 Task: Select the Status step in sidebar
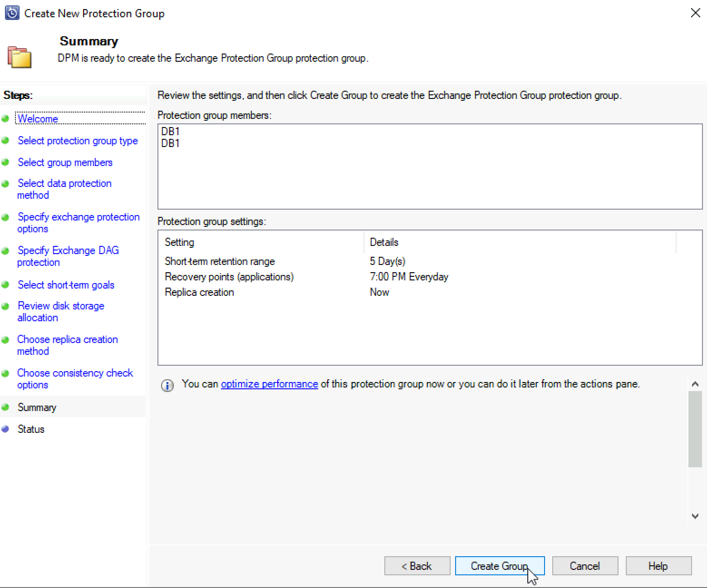pos(31,429)
